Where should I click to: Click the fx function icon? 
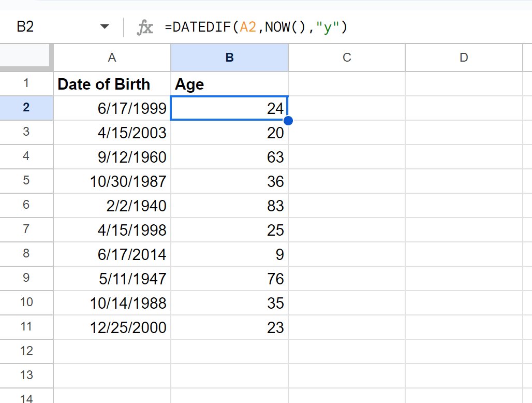145,27
